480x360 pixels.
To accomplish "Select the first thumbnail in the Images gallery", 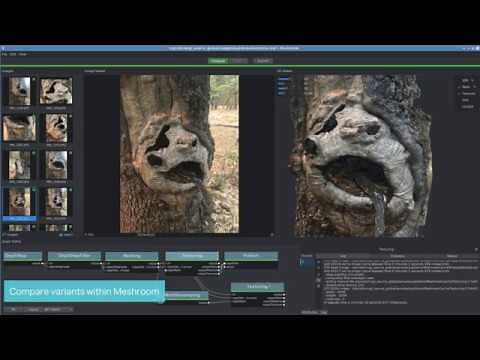I will [19, 92].
